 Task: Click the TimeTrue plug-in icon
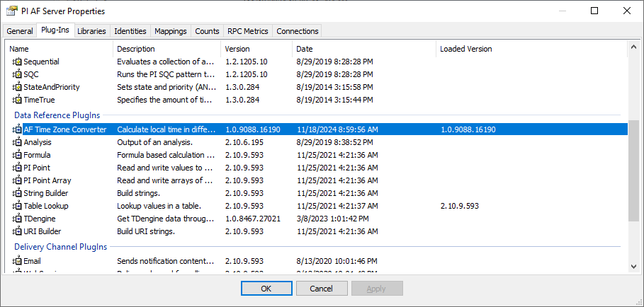click(17, 100)
